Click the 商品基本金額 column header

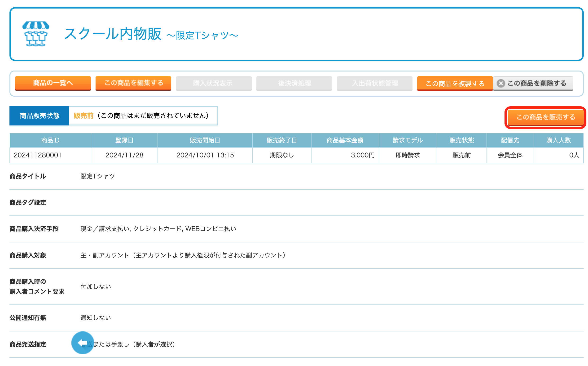345,140
